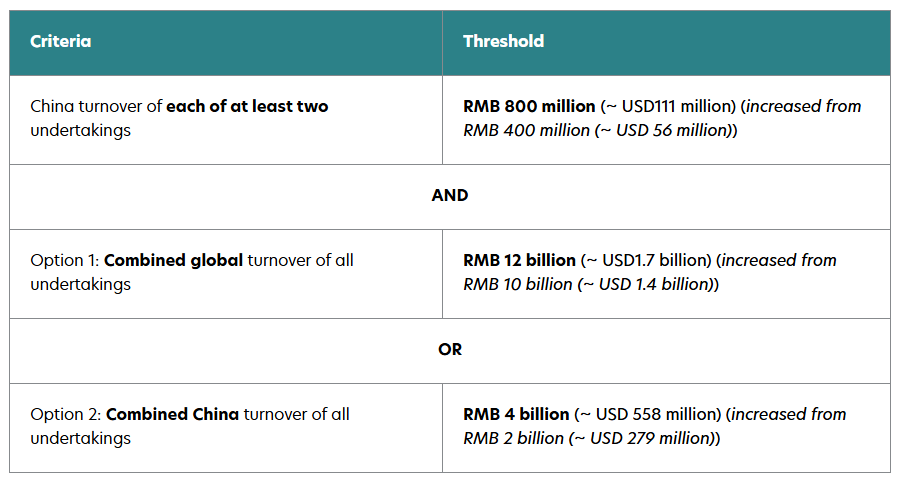Select the 'Combined China' bold text
The image size is (902, 482).
(173, 415)
